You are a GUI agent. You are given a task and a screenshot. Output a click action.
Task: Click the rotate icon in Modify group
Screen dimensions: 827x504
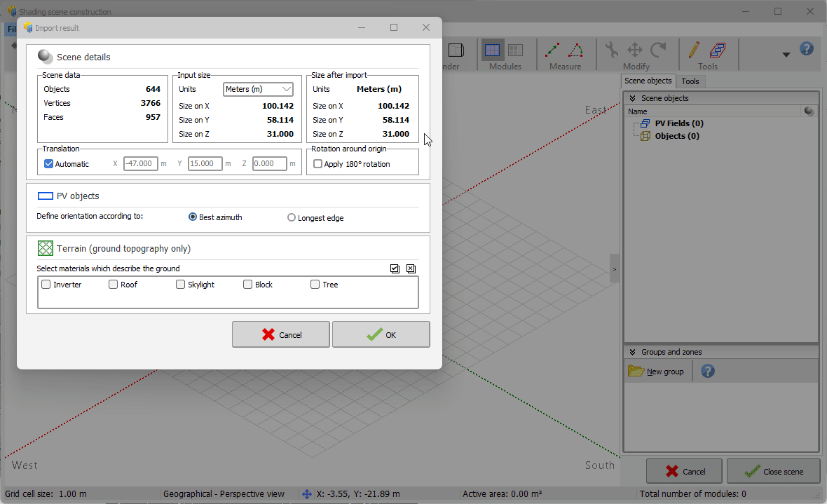pyautogui.click(x=658, y=48)
